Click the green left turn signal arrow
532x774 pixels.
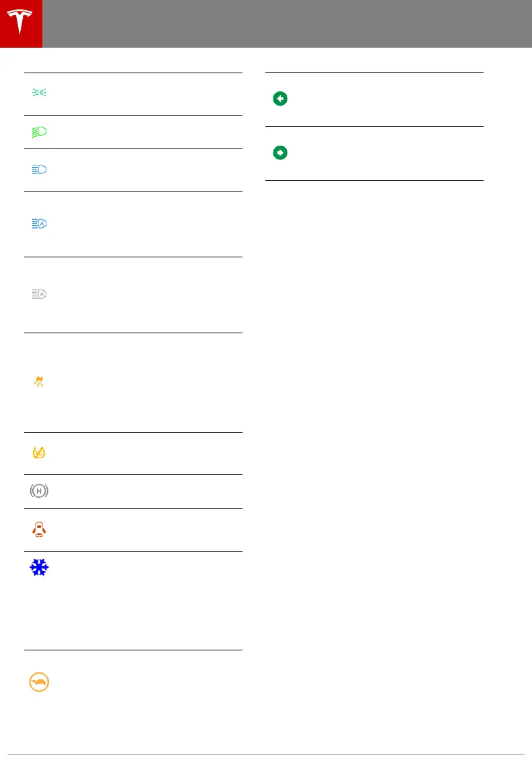point(280,99)
